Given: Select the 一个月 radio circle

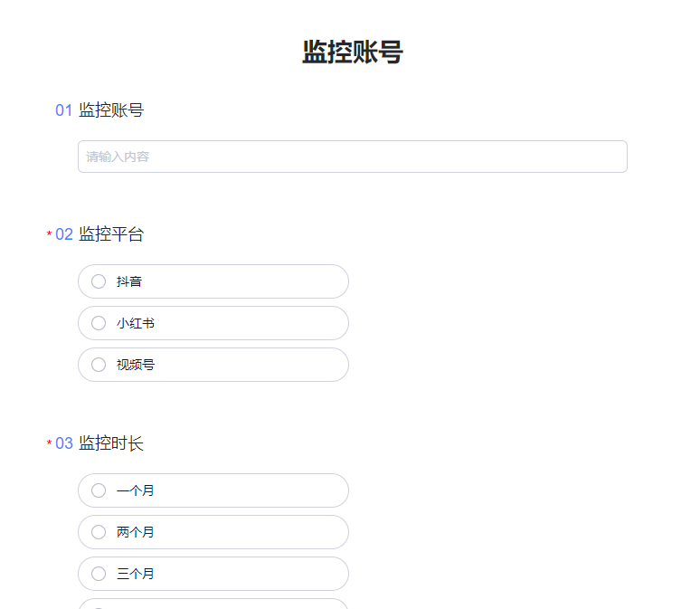Looking at the screenshot, I should click(99, 490).
